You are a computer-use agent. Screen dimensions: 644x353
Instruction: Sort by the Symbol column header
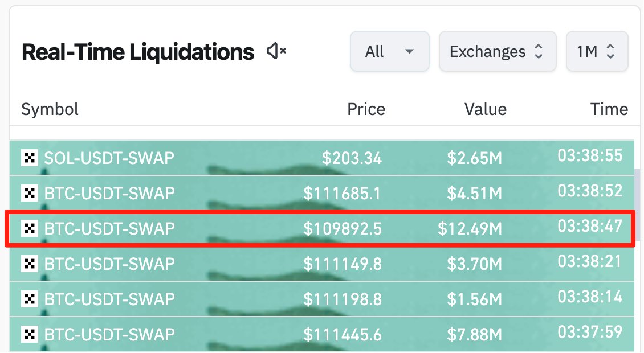[x=50, y=109]
